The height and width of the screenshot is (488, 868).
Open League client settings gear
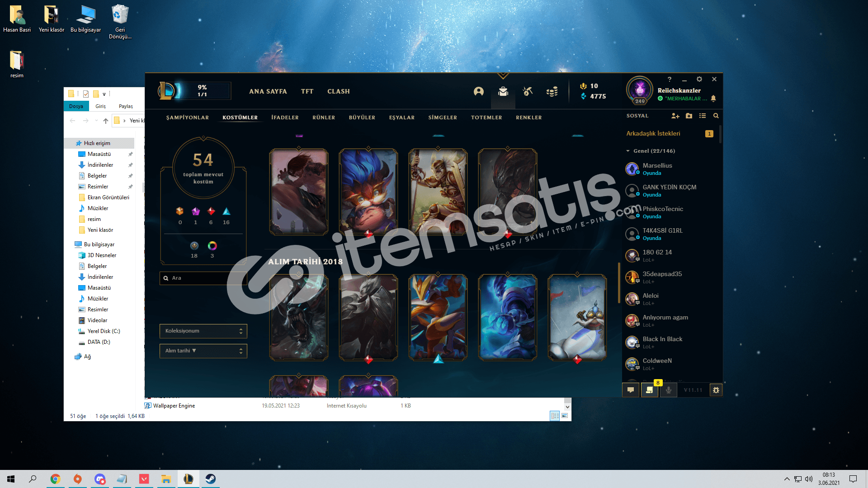699,79
